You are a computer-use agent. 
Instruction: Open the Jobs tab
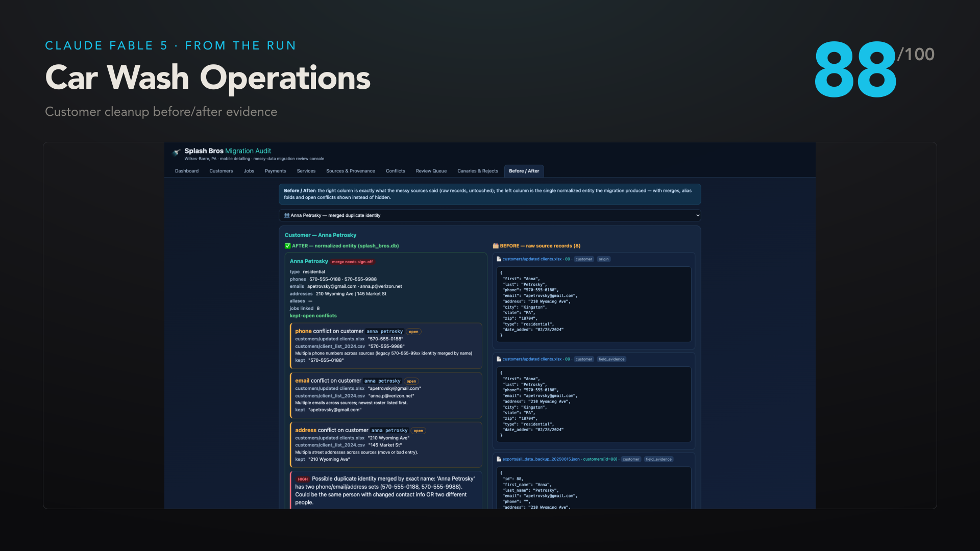point(249,171)
